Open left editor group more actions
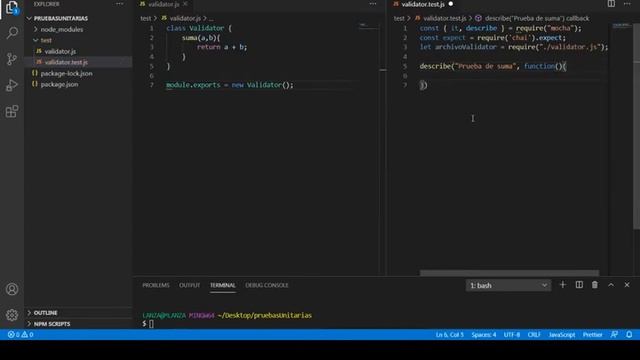 [x=373, y=4]
